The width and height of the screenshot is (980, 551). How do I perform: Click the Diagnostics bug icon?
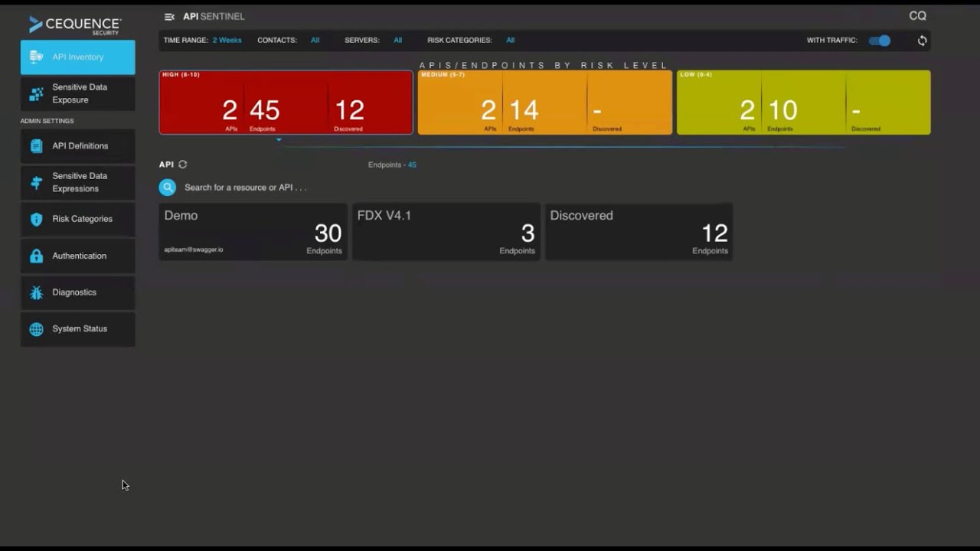[36, 293]
